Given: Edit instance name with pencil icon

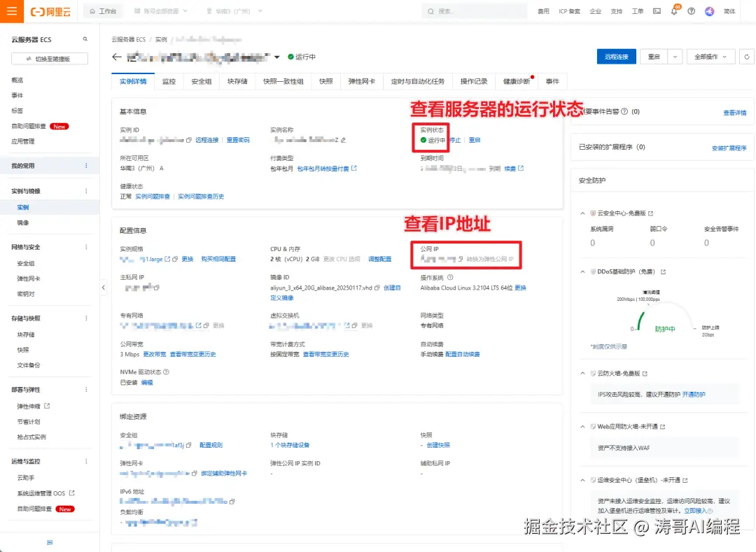Looking at the screenshot, I should 343,140.
